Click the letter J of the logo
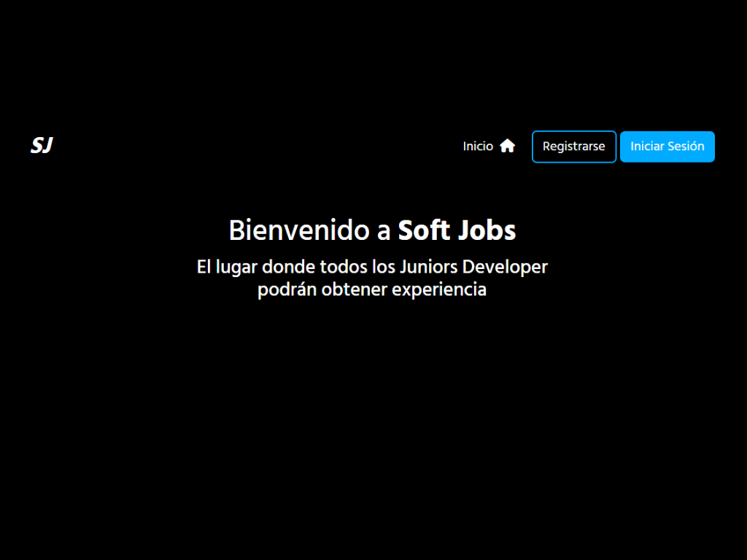The height and width of the screenshot is (560, 747). point(47,146)
